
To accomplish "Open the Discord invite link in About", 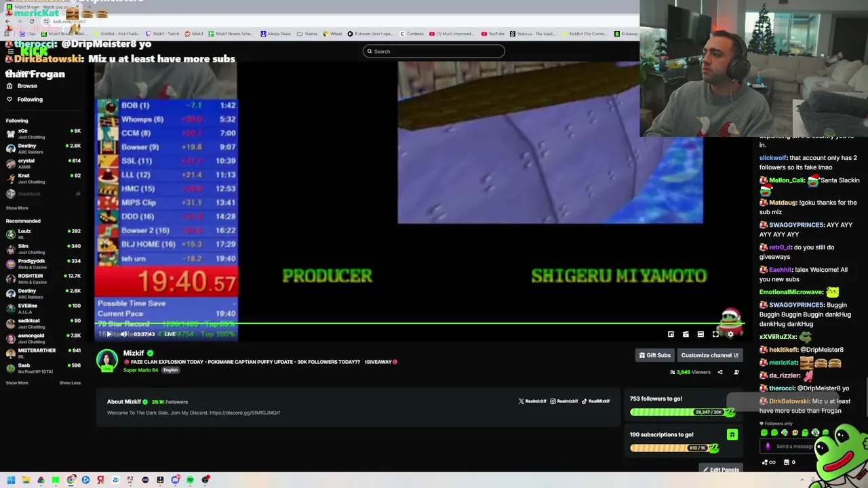I will [x=245, y=413].
